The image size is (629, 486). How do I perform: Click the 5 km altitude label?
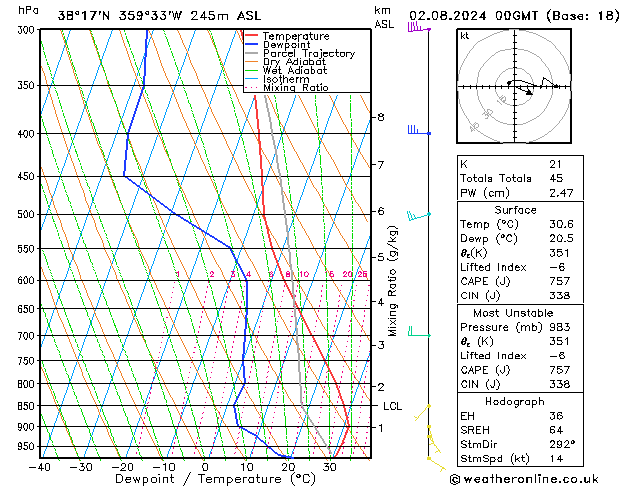pyautogui.click(x=380, y=257)
